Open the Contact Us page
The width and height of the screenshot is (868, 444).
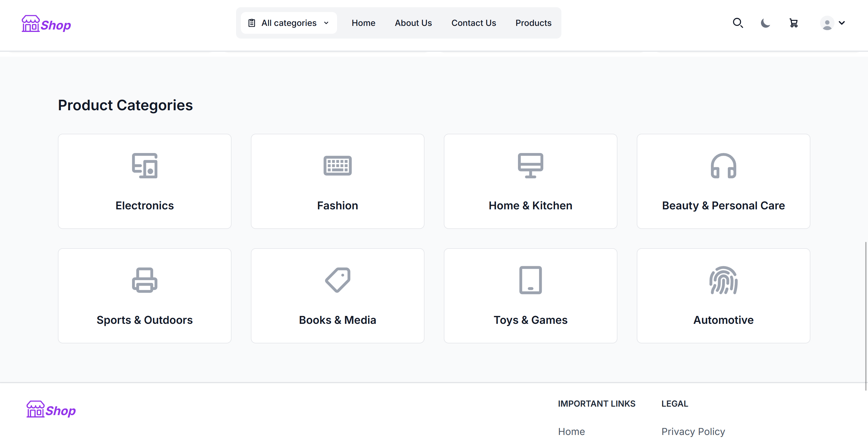(x=474, y=23)
